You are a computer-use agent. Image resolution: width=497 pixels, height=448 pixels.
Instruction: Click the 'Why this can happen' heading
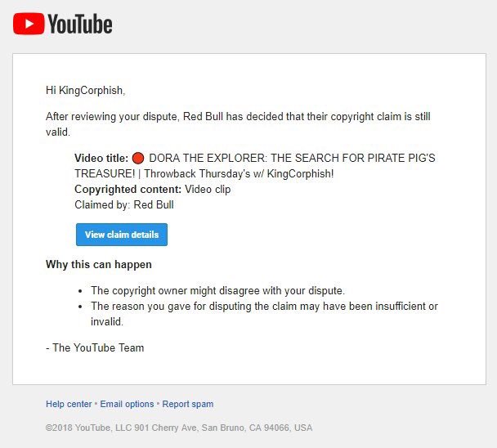pos(99,264)
